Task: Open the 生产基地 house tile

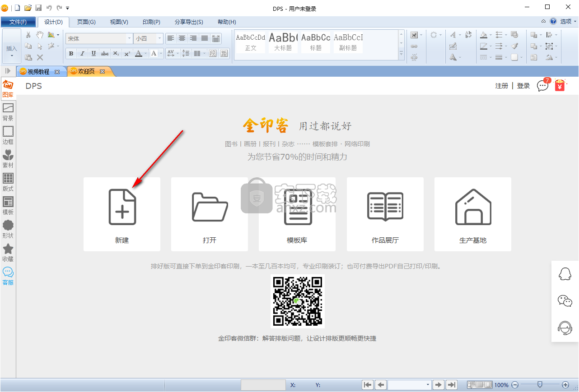Action: tap(473, 214)
